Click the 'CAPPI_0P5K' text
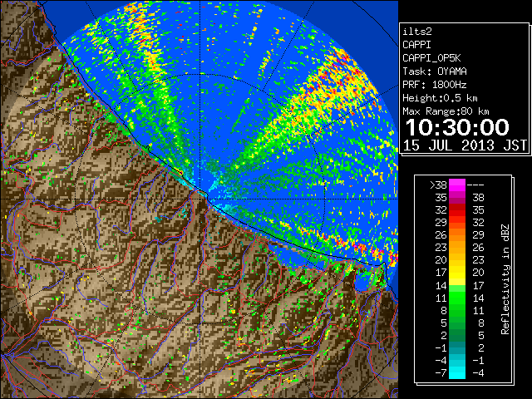The height and width of the screenshot is (399, 532). [431, 58]
